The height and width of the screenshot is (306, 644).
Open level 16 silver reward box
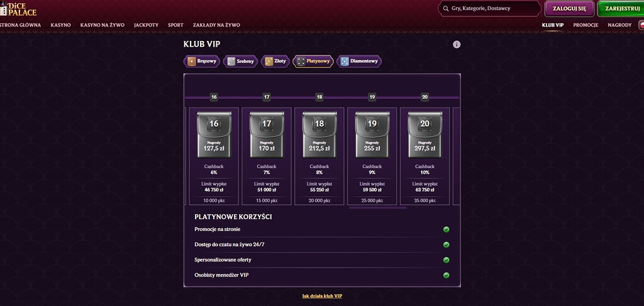pos(214,135)
